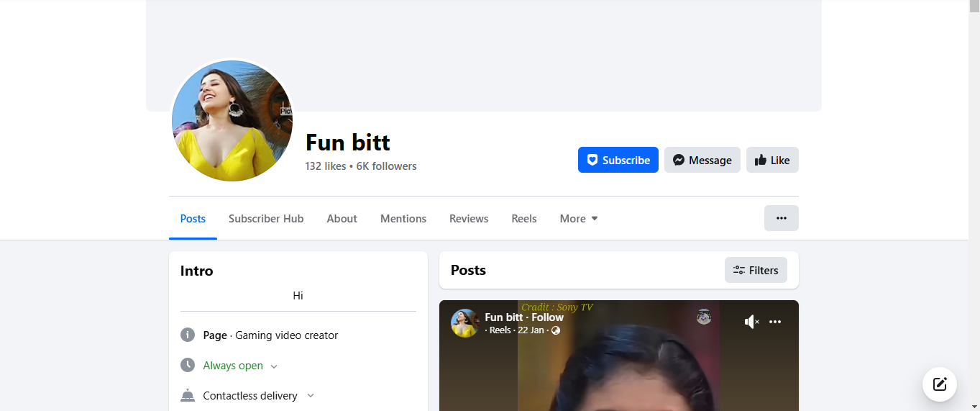
Task: Click the 6K followers text
Action: coord(387,166)
